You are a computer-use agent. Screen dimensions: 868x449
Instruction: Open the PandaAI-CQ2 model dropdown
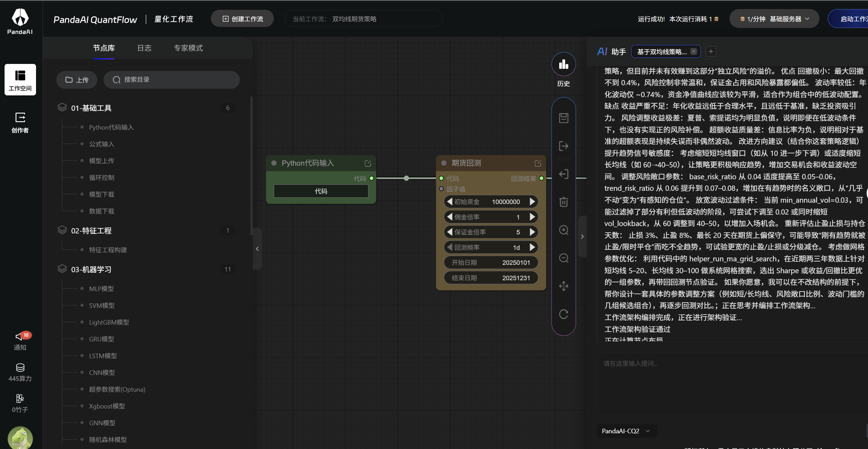[x=626, y=431]
